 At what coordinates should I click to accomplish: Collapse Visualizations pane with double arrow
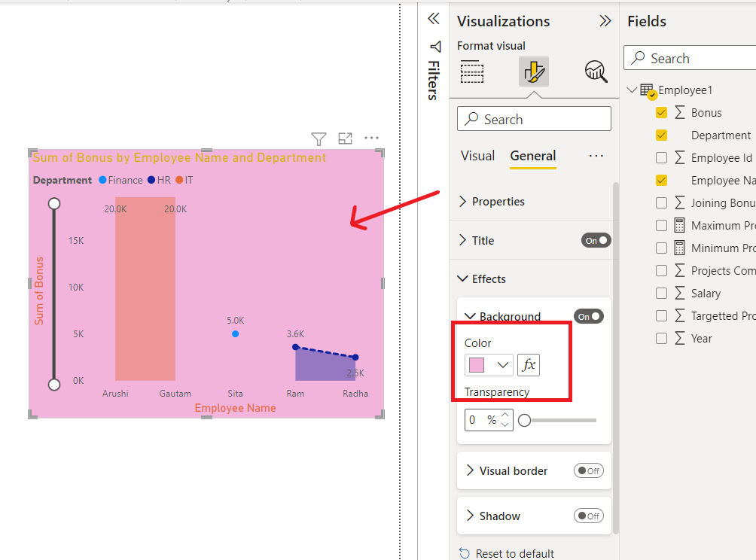[605, 21]
